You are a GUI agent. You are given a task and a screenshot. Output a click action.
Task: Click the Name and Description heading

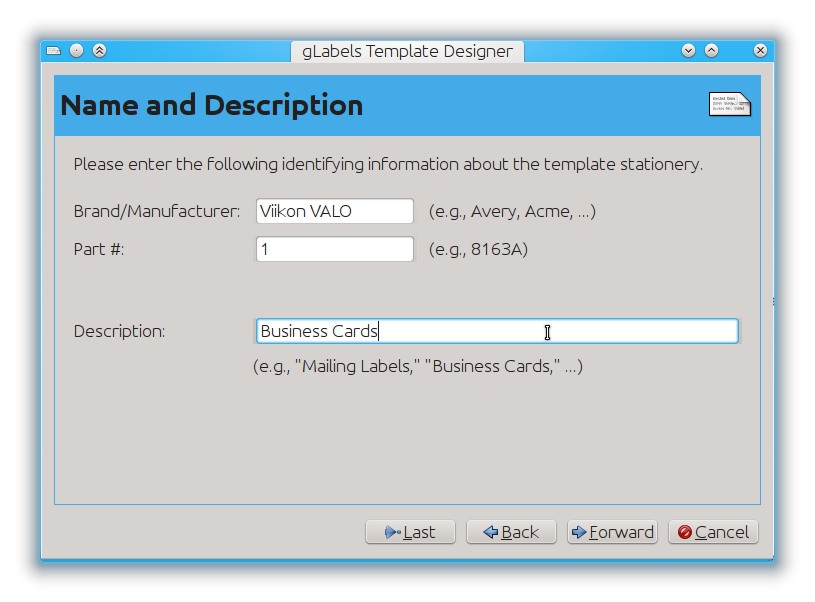(x=212, y=105)
